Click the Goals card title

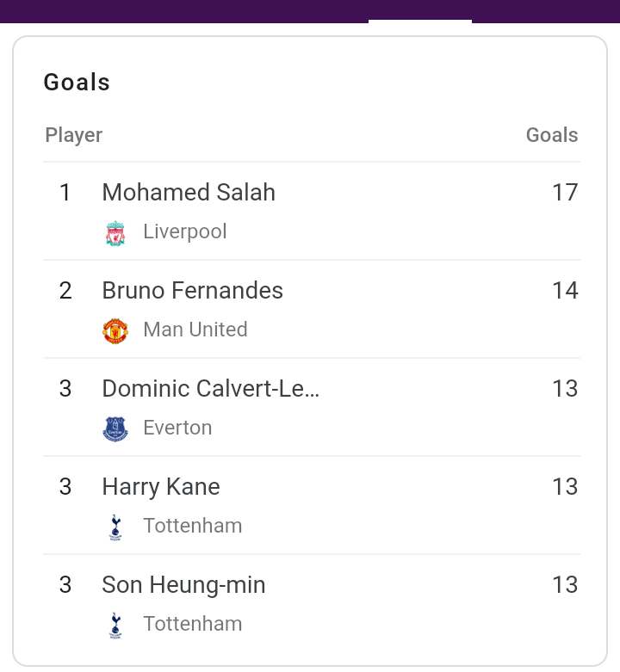pyautogui.click(x=77, y=83)
